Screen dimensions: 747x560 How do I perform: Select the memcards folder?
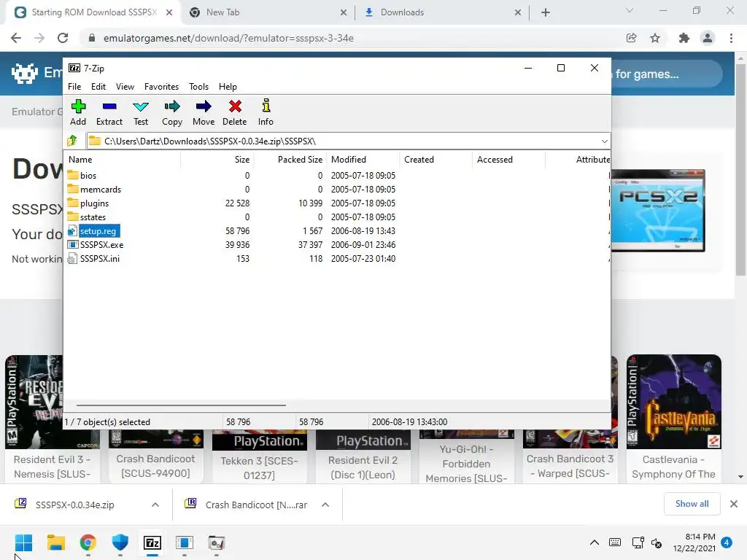point(101,189)
